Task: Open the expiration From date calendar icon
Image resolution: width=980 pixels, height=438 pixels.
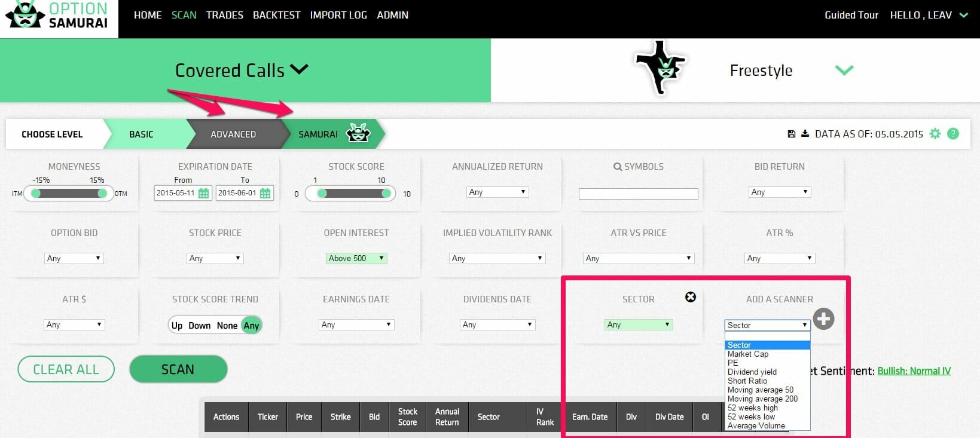Action: [x=204, y=193]
